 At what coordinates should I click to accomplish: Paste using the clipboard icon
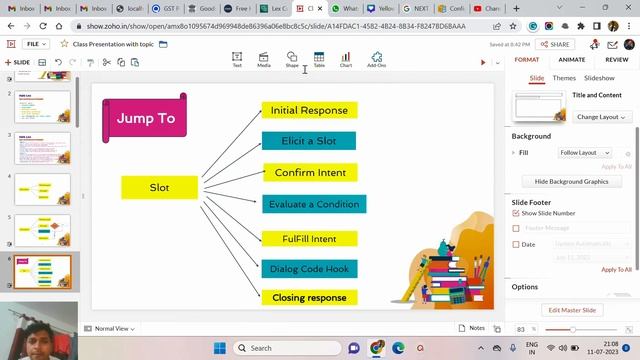click(x=135, y=62)
